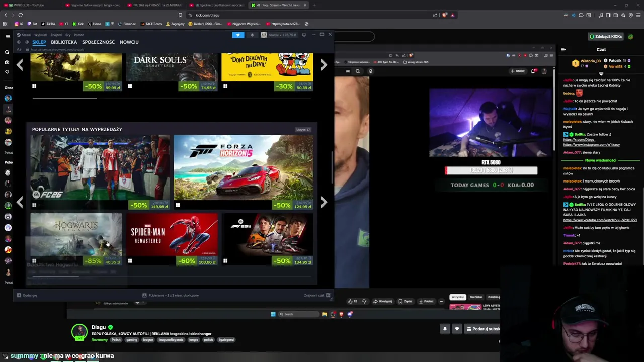Go back in top game carousel left arrow
Screen dimensions: 644x362
pos(20,64)
